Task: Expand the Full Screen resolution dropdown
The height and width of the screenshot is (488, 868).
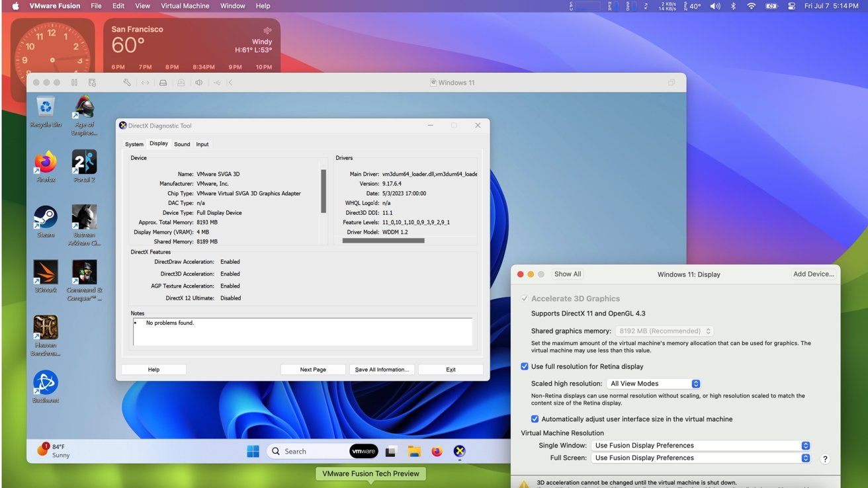Action: (701, 458)
